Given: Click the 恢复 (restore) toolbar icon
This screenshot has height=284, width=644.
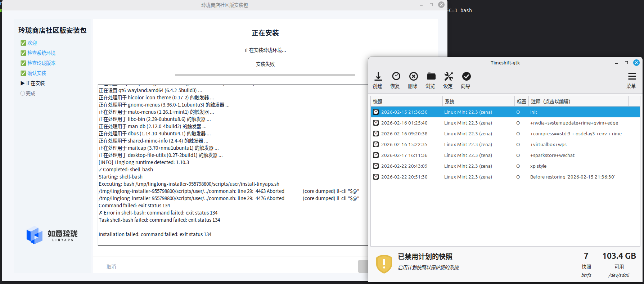Looking at the screenshot, I should [396, 76].
